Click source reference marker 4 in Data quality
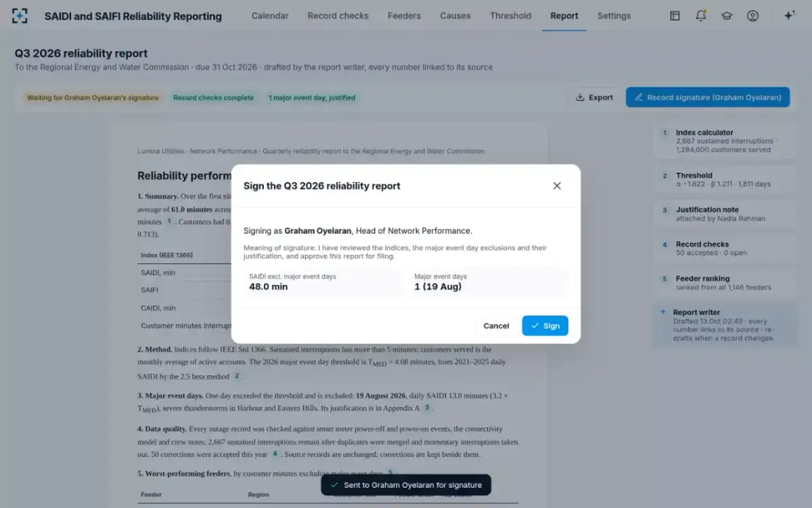Image resolution: width=812 pixels, height=508 pixels. [x=275, y=454]
